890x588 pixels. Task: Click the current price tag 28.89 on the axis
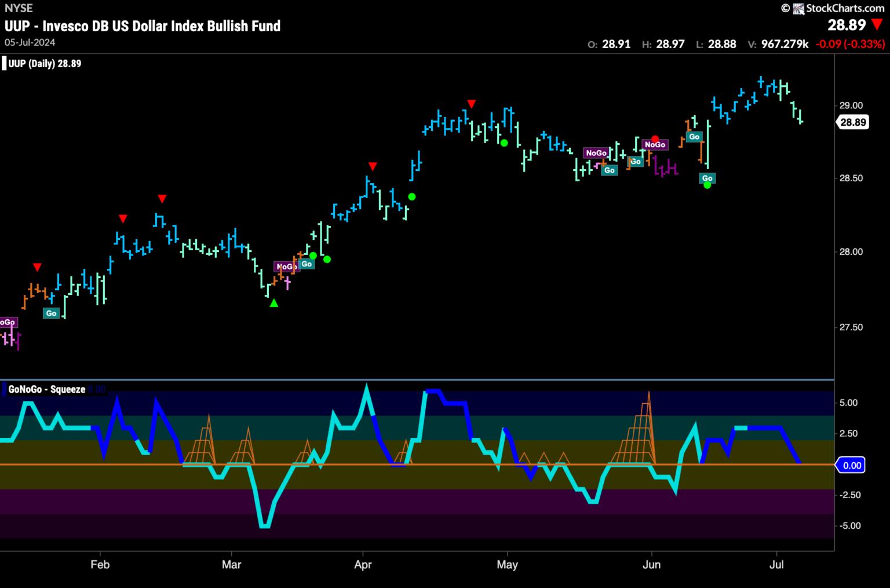pos(851,122)
